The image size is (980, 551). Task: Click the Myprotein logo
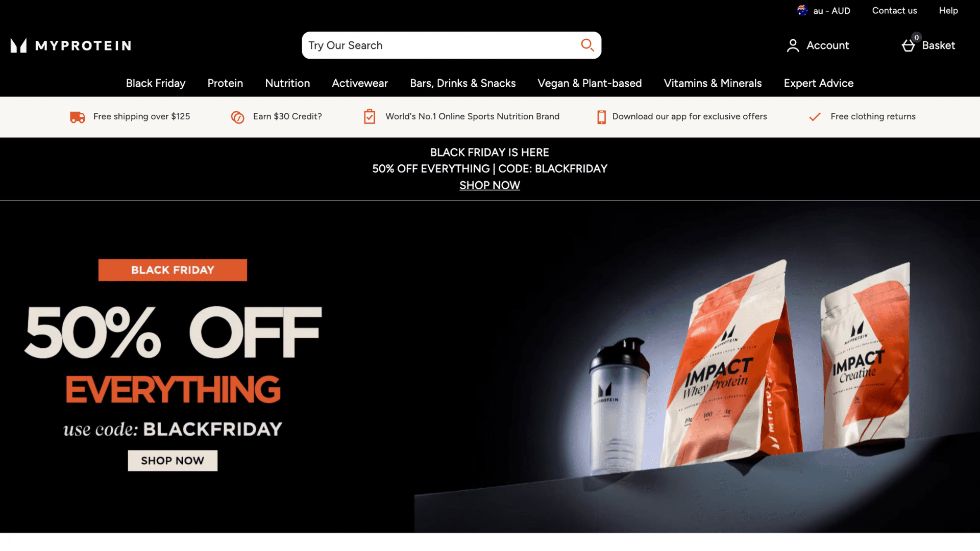click(x=71, y=45)
